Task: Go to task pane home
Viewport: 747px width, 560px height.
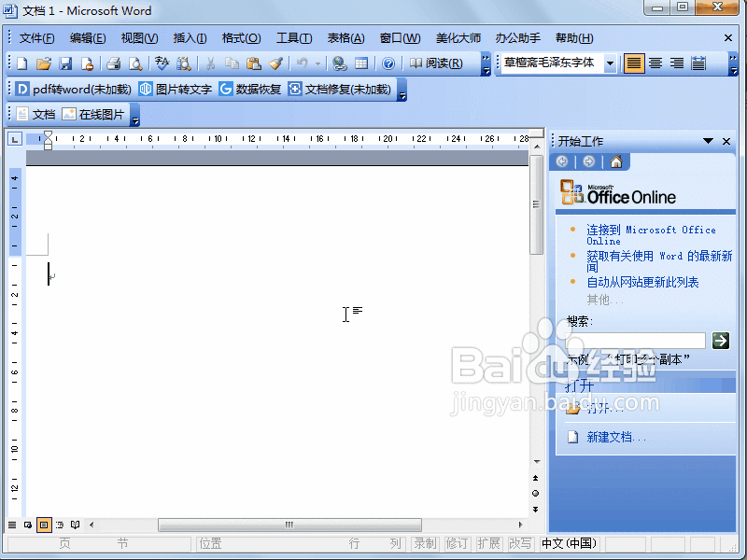Action: [x=616, y=161]
